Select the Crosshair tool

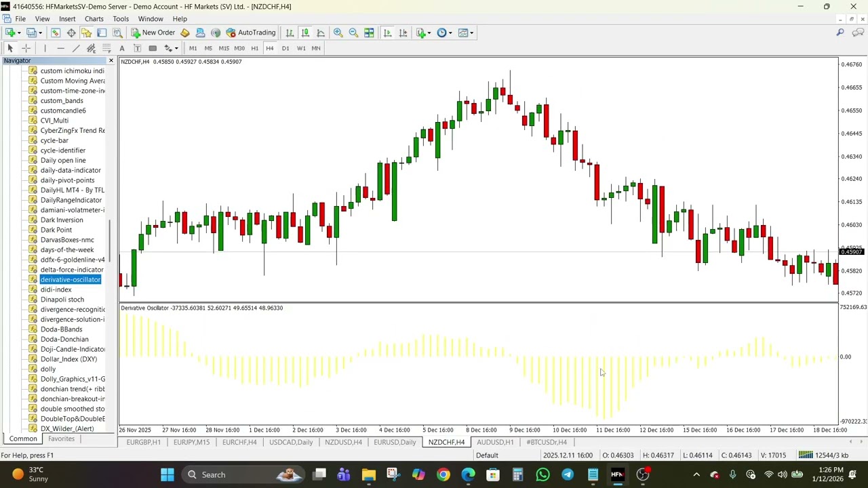click(x=26, y=48)
